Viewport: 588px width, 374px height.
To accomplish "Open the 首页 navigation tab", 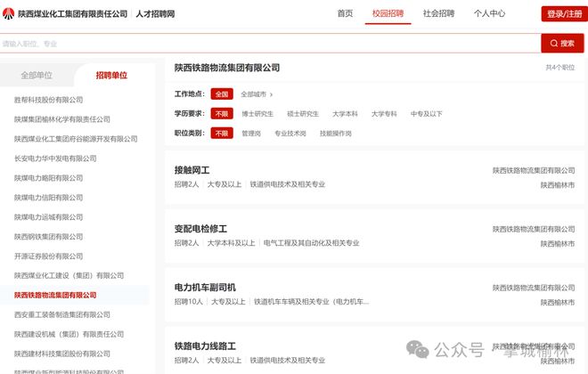I will tap(345, 13).
